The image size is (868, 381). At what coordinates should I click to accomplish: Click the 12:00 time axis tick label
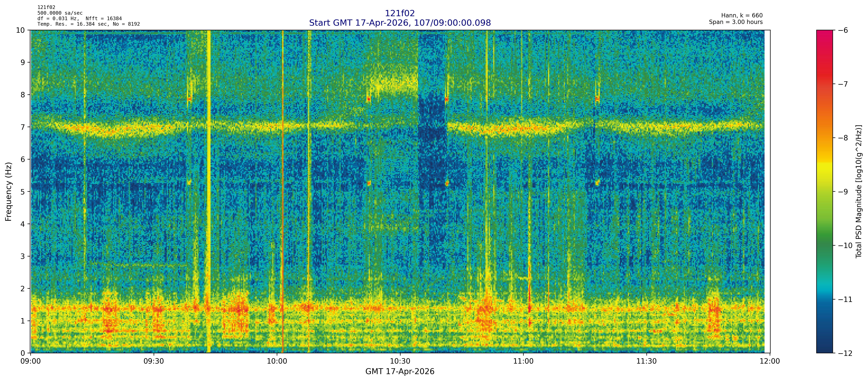point(770,362)
